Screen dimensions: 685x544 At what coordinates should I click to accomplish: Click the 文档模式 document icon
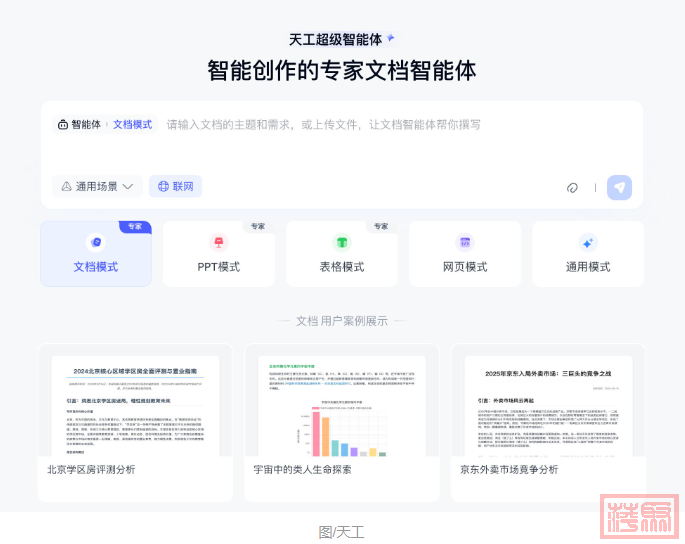pos(95,242)
